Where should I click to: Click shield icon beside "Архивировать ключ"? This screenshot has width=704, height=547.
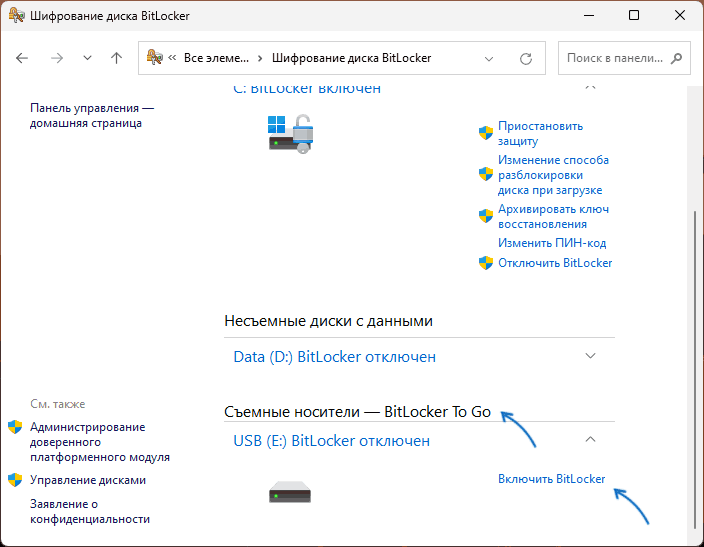[x=486, y=216]
